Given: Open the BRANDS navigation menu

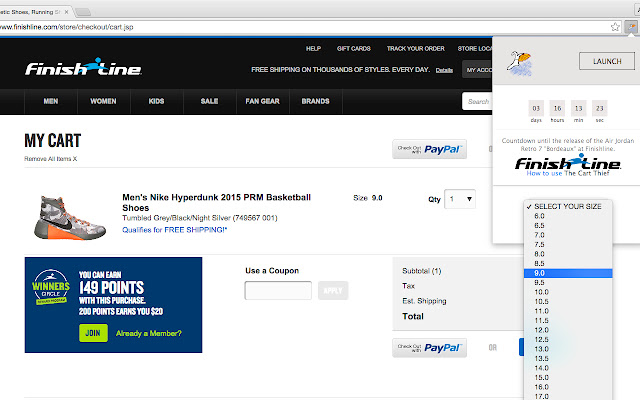Looking at the screenshot, I should [x=316, y=101].
